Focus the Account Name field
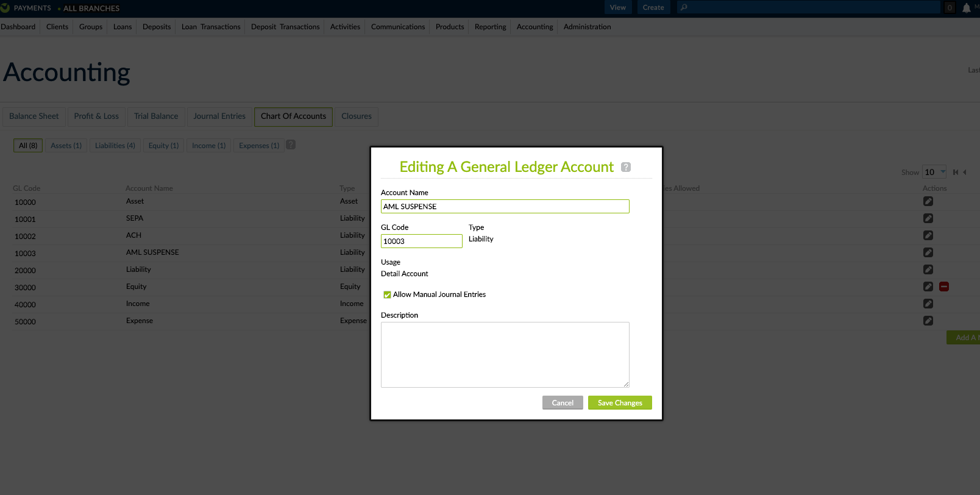The image size is (980, 495). pyautogui.click(x=505, y=207)
